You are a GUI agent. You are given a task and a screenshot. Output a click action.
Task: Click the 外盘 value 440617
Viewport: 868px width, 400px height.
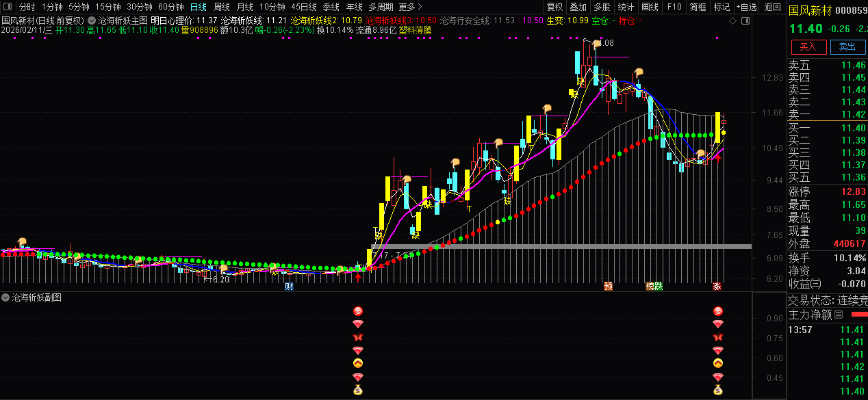tap(850, 243)
